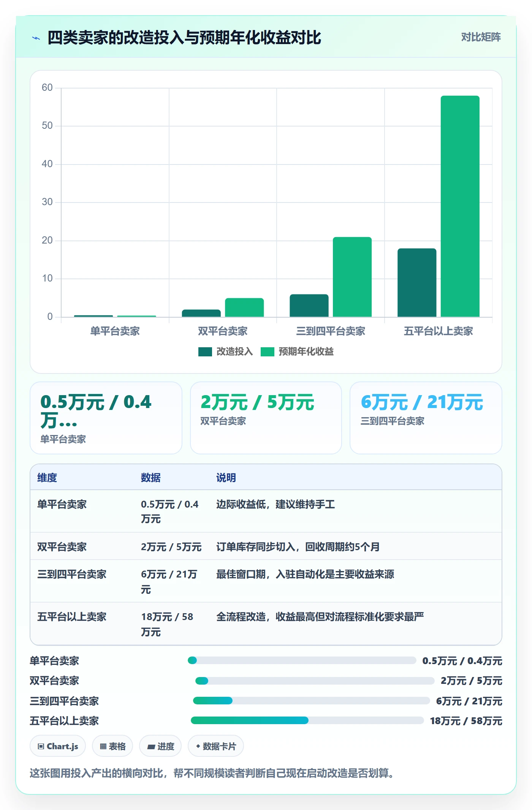Click the 三到四平台卖家 改造投入 bar

tap(309, 305)
